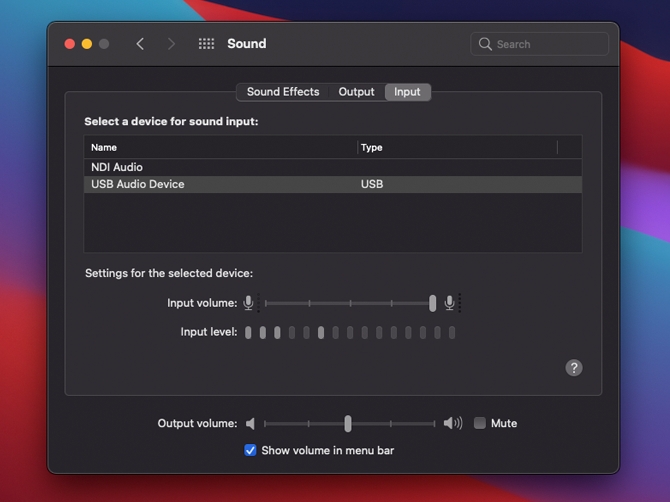Viewport: 670px width, 502px height.
Task: Open the show-all preferences grid
Action: click(x=206, y=44)
